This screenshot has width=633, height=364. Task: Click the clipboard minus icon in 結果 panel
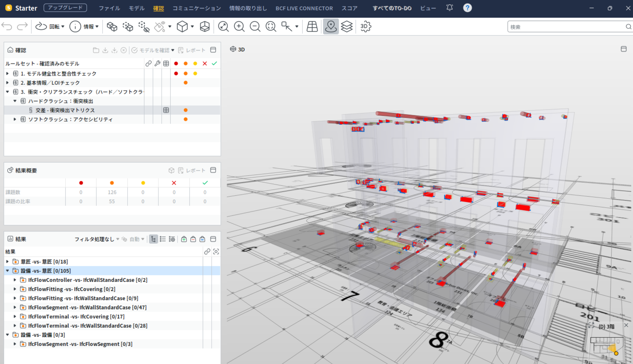[x=193, y=239]
